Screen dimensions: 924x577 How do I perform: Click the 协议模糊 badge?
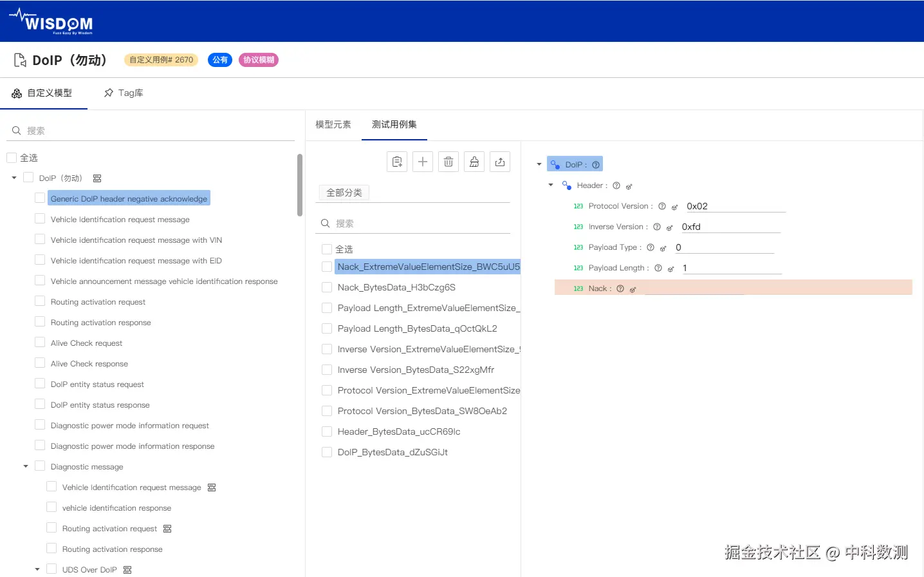(x=259, y=60)
